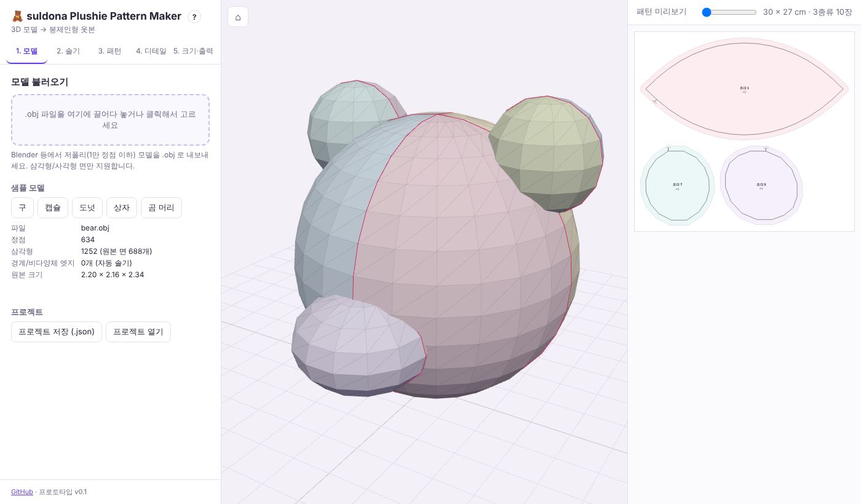
Task: Follow the GitHub link in the footer
Action: tap(22, 492)
